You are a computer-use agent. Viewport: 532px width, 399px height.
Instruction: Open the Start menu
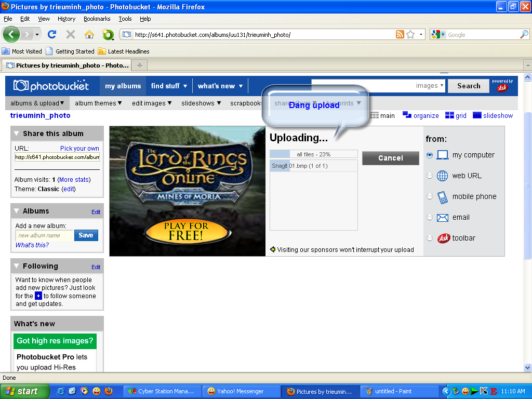click(24, 391)
